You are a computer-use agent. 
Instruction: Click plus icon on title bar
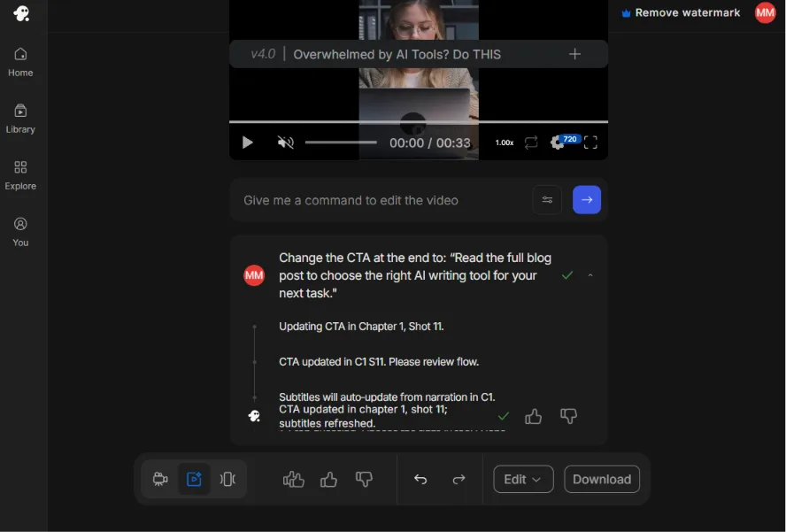coord(575,54)
